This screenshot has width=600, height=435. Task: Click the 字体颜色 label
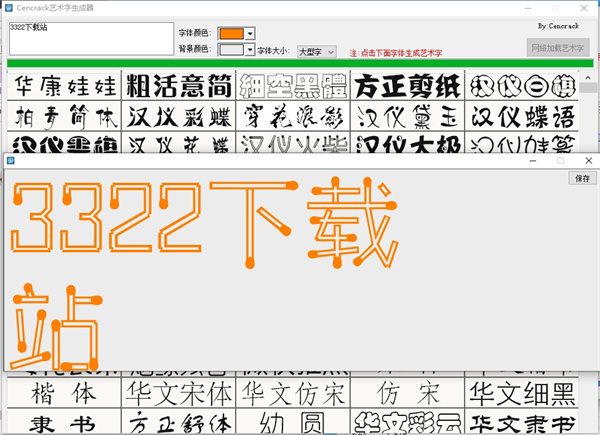point(195,33)
